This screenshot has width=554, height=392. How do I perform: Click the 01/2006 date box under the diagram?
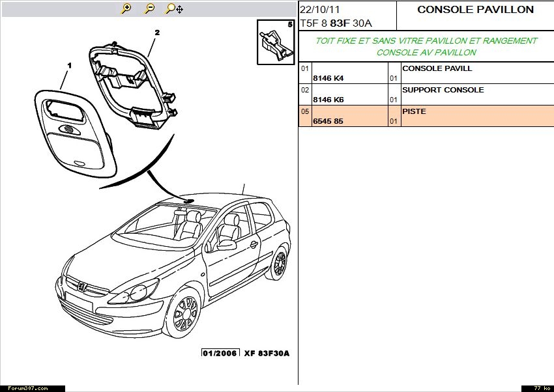[220, 353]
